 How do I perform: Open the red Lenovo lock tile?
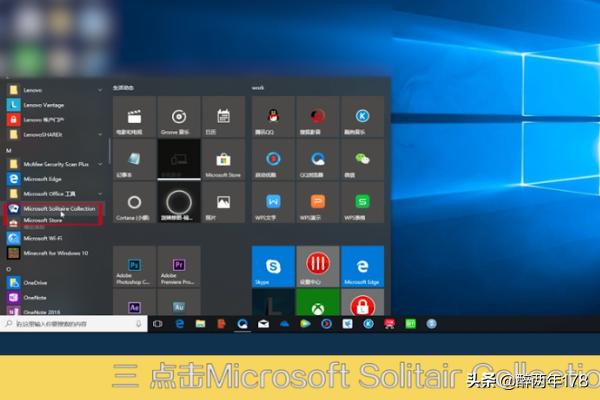[362, 302]
